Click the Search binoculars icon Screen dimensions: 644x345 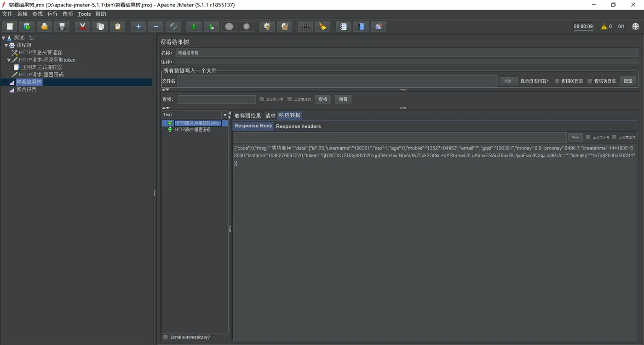[x=305, y=26]
